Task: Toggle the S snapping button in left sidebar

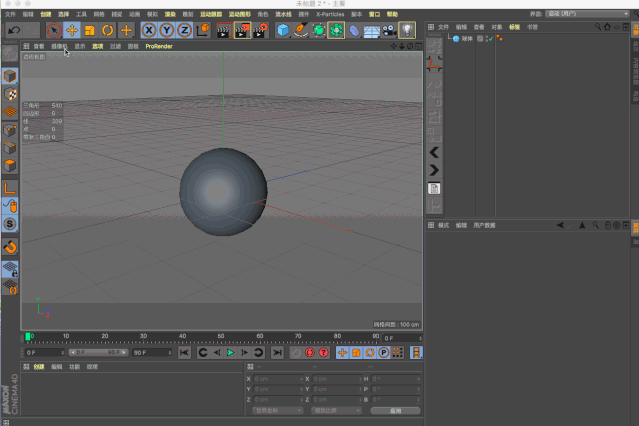Action: point(10,224)
